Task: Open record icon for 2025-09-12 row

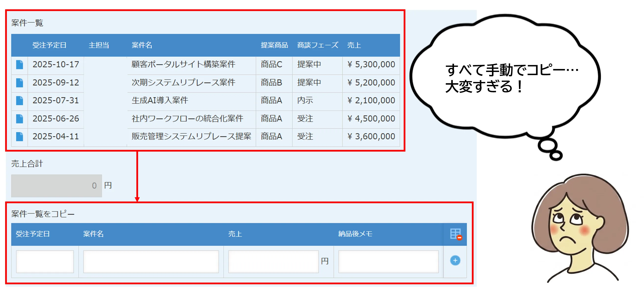Action: pyautogui.click(x=20, y=83)
